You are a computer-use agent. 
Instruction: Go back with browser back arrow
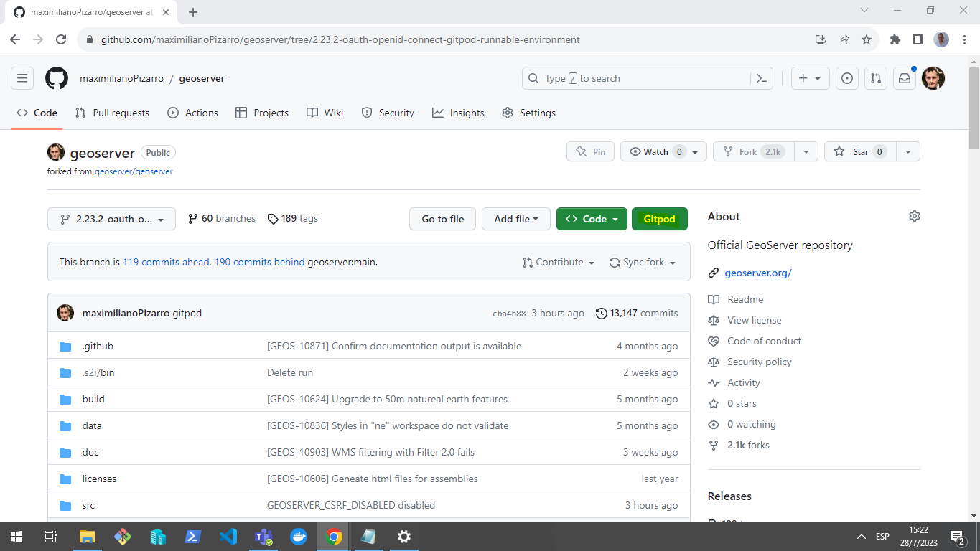15,39
